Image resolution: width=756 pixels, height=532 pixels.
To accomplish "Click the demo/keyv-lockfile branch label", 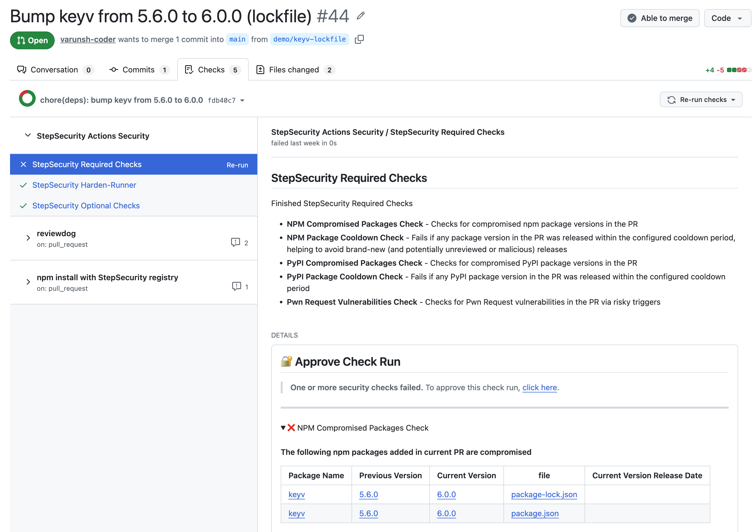I will (x=309, y=39).
